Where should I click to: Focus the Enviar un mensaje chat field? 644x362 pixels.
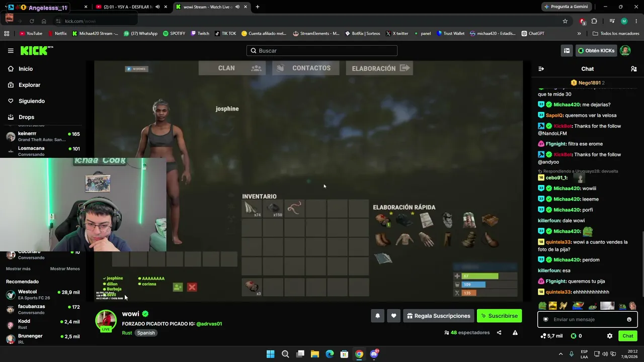click(x=587, y=319)
